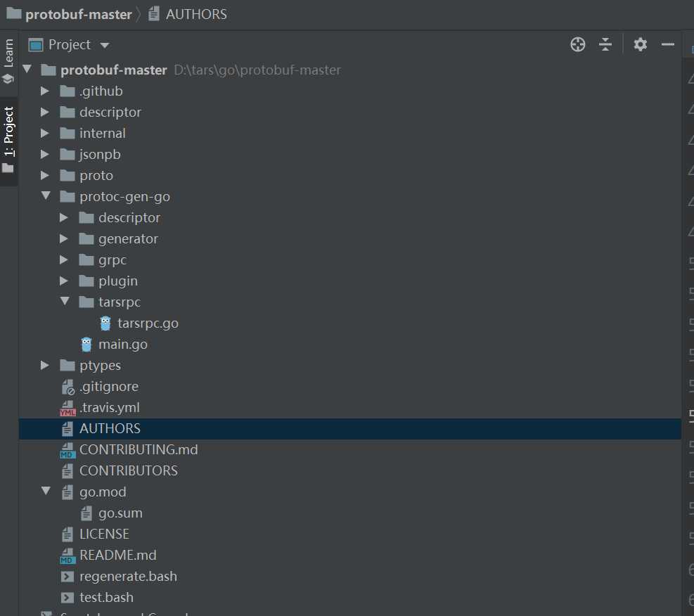Click protobuf-master in the breadcrumb bar
Image resolution: width=694 pixels, height=616 pixels.
78,14
